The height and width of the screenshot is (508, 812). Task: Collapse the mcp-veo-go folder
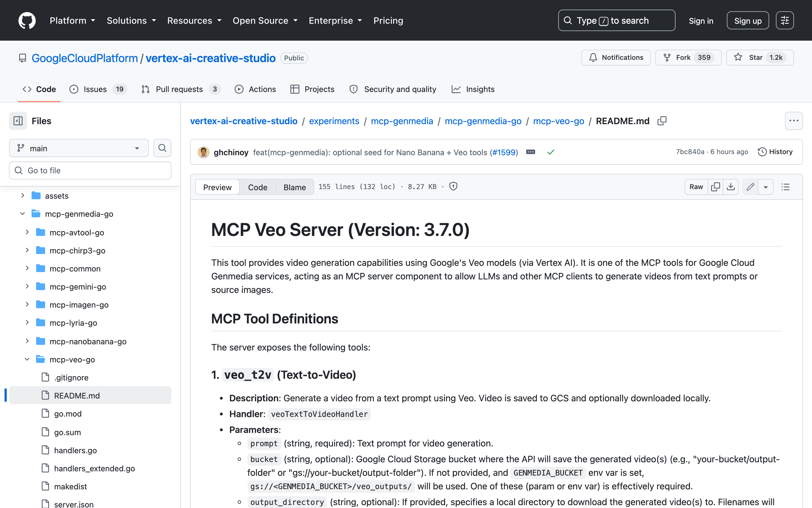tap(27, 360)
